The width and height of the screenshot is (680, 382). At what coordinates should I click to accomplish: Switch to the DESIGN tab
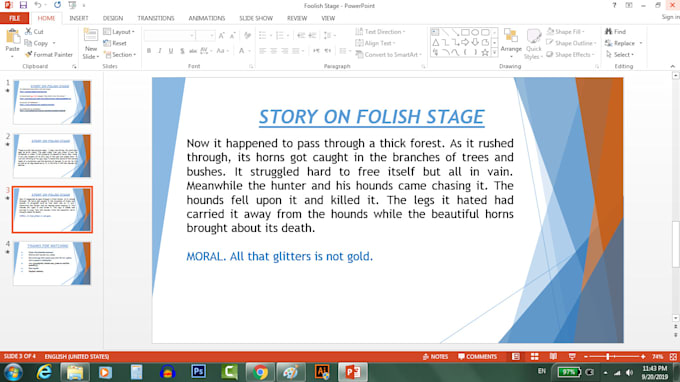tap(113, 18)
